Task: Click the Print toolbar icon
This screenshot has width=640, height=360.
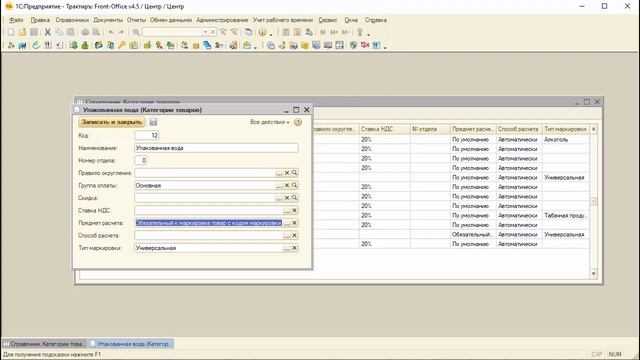Action: 85,32
